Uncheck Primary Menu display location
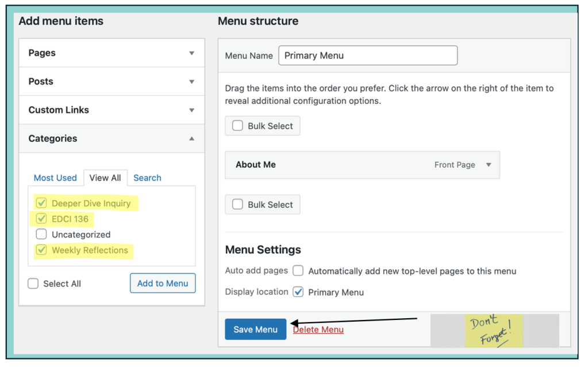Viewport: 588px width, 367px height. click(298, 292)
